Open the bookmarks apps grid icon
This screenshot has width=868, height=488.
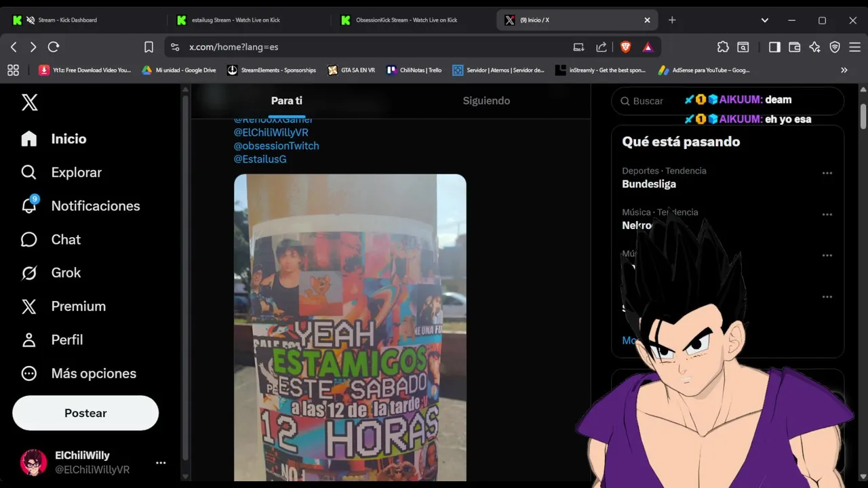[x=13, y=70]
